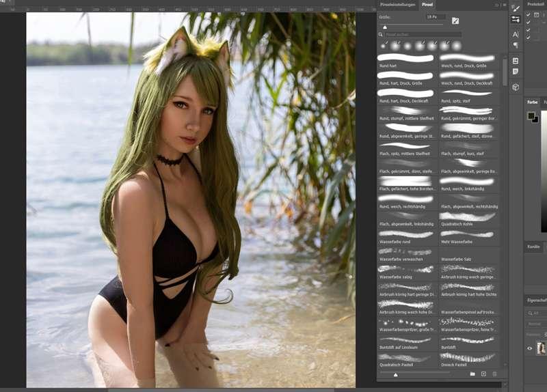Click the background color swatch
Screen dimensions: 547x392
[x=536, y=120]
